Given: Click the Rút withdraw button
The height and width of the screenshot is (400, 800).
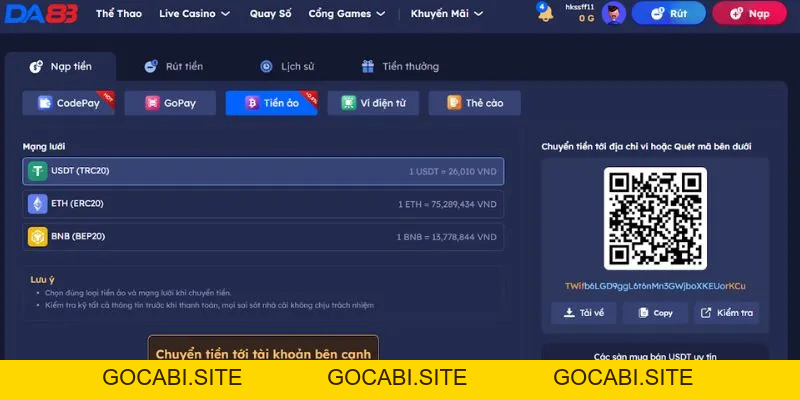Looking at the screenshot, I should click(669, 13).
